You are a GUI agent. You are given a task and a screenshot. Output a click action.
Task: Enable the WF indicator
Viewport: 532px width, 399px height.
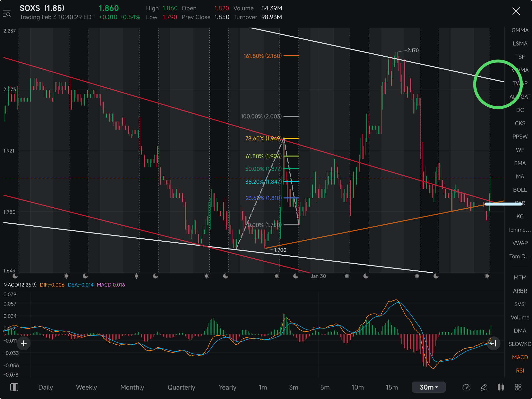(x=520, y=150)
